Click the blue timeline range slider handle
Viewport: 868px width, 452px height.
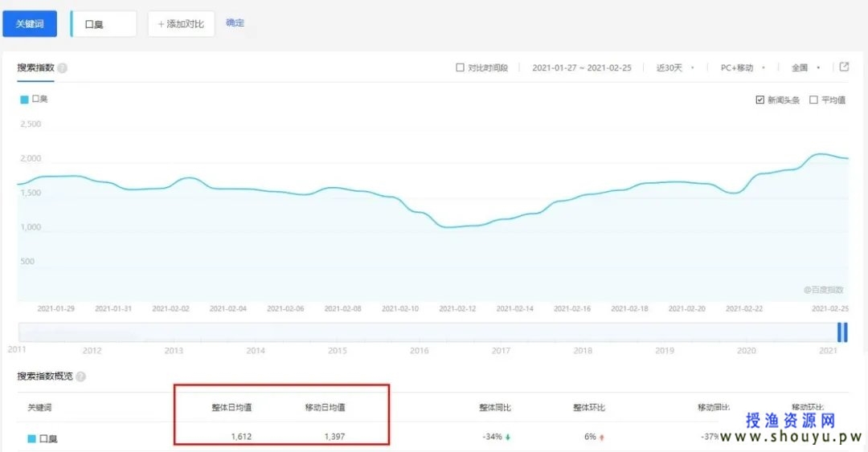point(842,332)
